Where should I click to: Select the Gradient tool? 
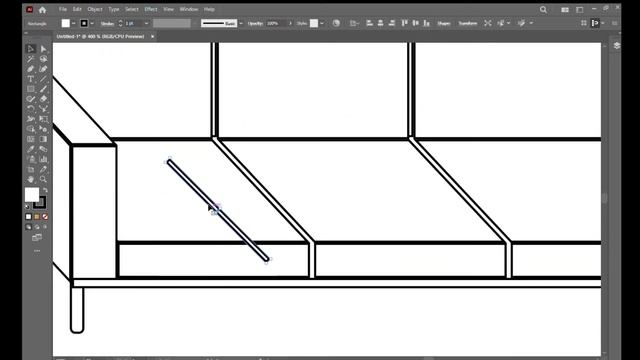tap(43, 139)
